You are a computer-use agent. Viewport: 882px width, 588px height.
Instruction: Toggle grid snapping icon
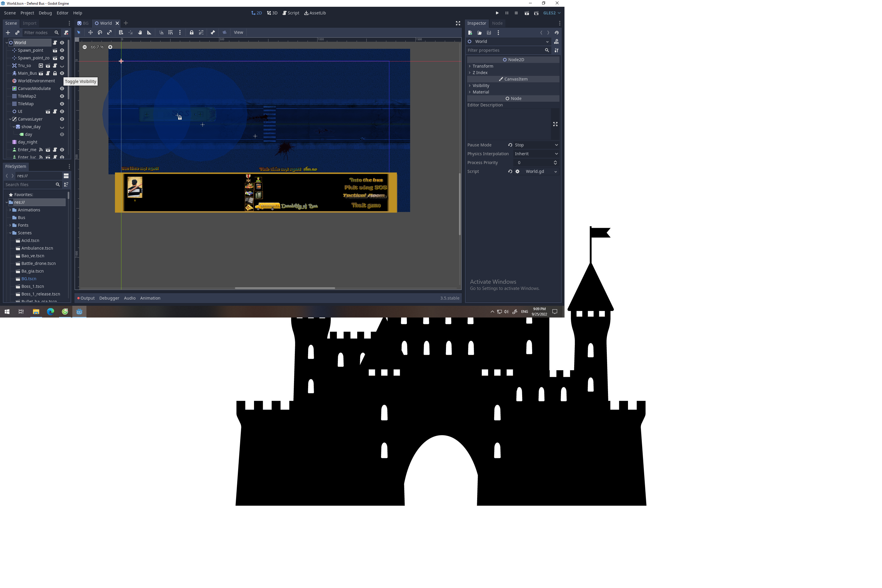[x=170, y=32]
